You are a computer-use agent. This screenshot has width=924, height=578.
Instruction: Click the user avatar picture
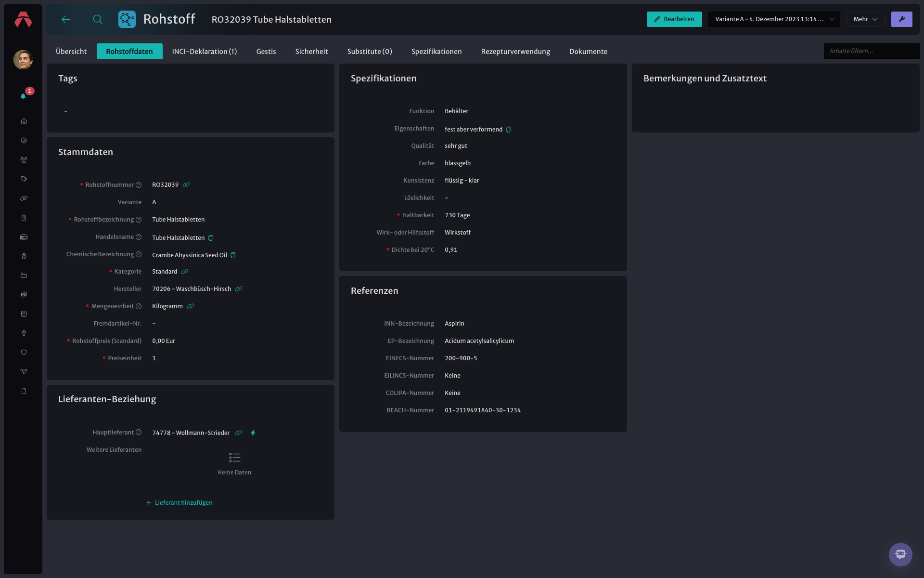(23, 60)
